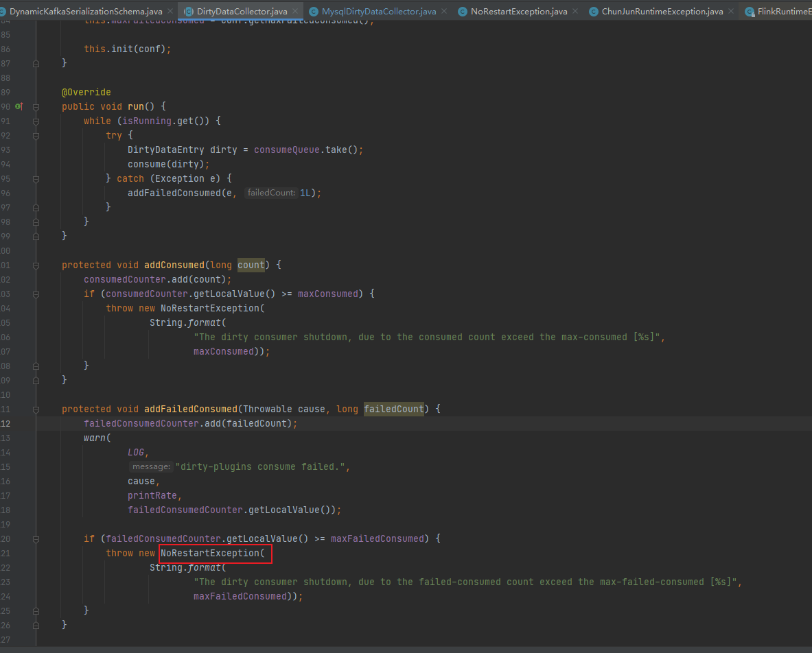This screenshot has height=653, width=812.
Task: Click maxFailedConsumed in the if condition
Action: click(377, 538)
